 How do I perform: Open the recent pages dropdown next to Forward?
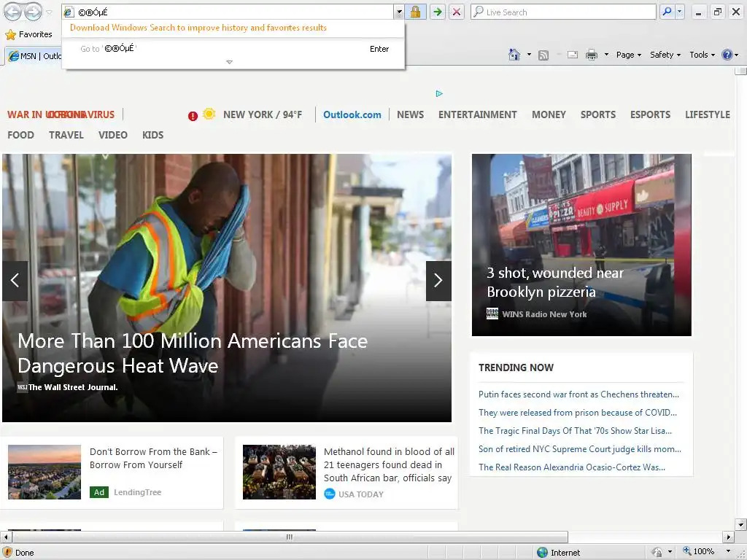[49, 12]
